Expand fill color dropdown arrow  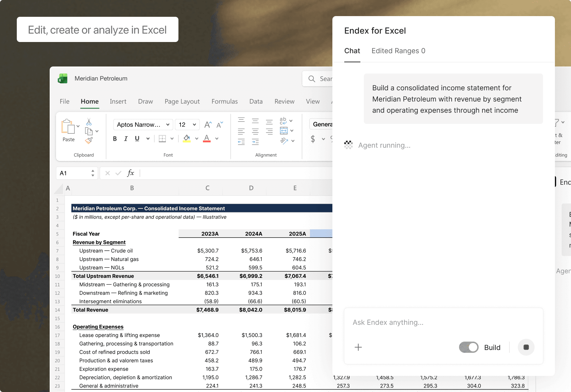point(197,139)
